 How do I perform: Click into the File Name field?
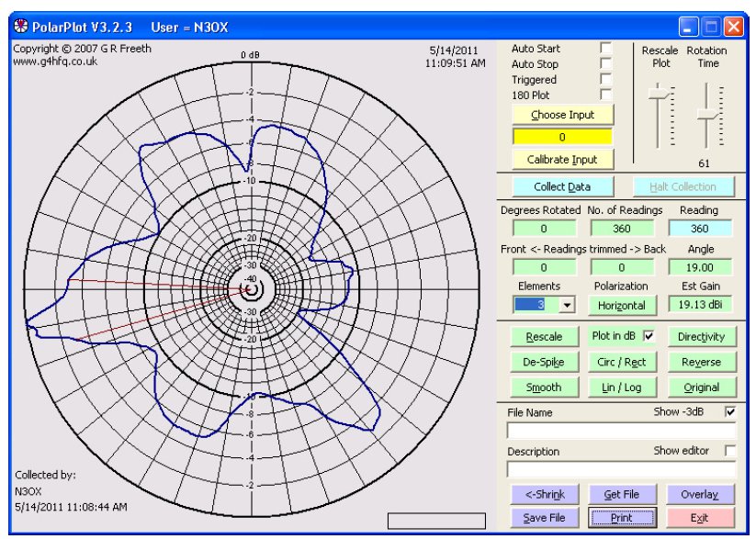pos(621,431)
